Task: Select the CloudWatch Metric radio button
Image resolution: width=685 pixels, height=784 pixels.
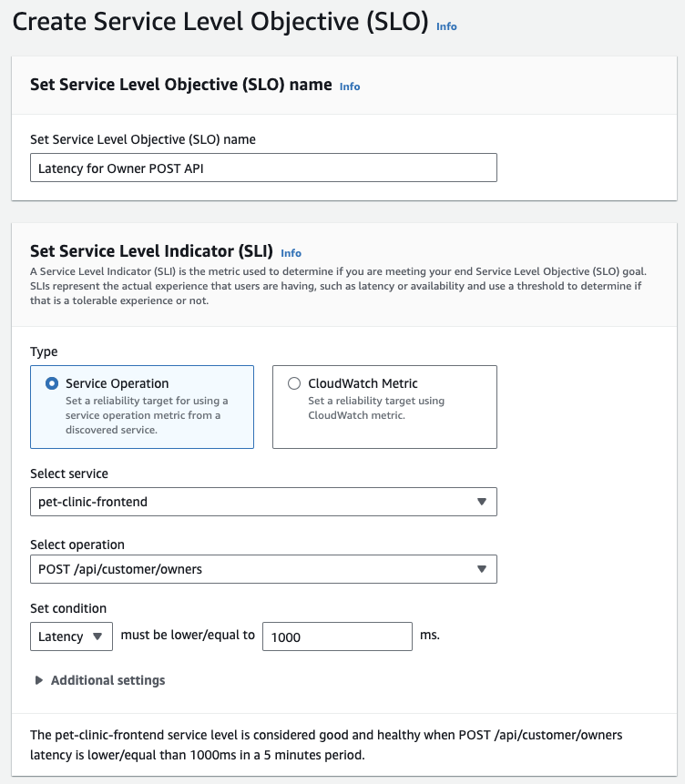Action: 293,382
